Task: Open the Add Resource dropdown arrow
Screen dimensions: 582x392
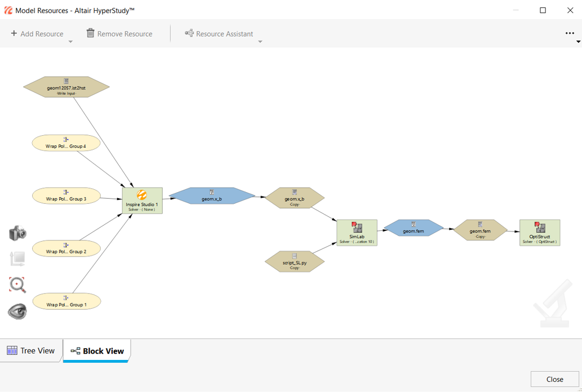Action: (x=70, y=42)
